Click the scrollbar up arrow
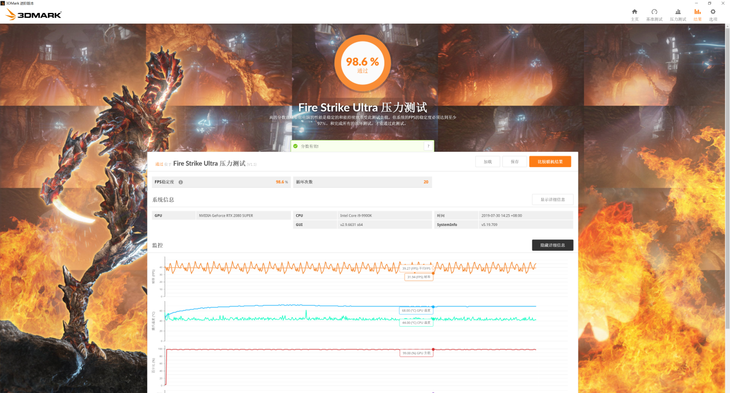 point(728,27)
